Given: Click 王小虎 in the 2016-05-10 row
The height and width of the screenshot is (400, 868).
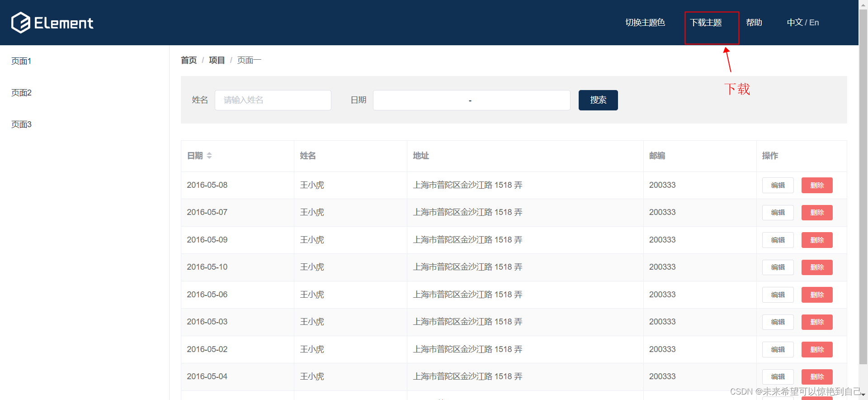Looking at the screenshot, I should pos(312,267).
